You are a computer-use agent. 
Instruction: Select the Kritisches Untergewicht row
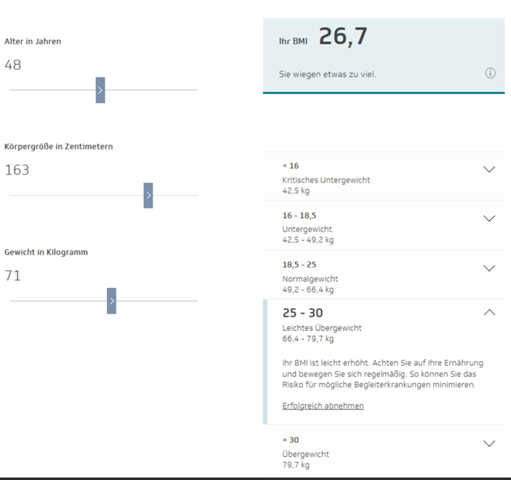click(x=384, y=176)
